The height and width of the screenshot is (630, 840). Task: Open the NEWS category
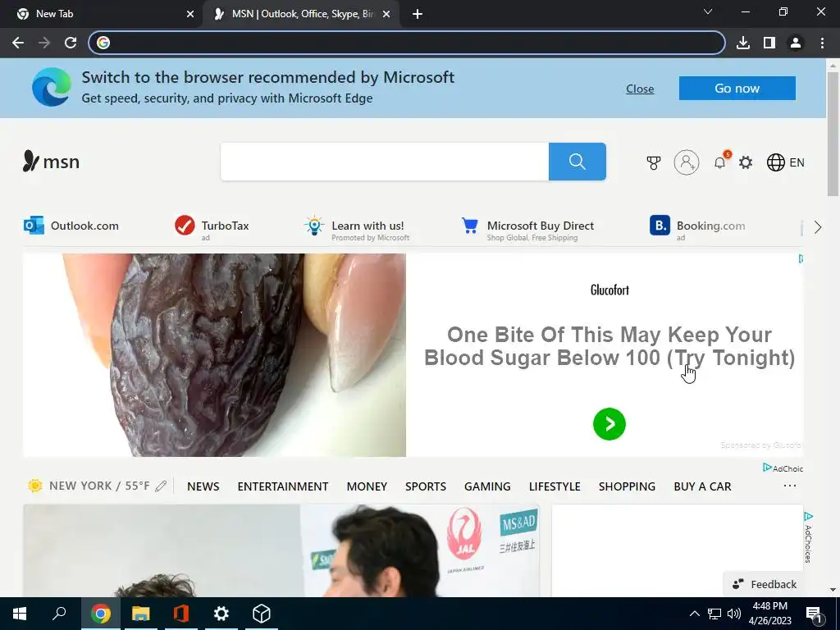coord(203,486)
